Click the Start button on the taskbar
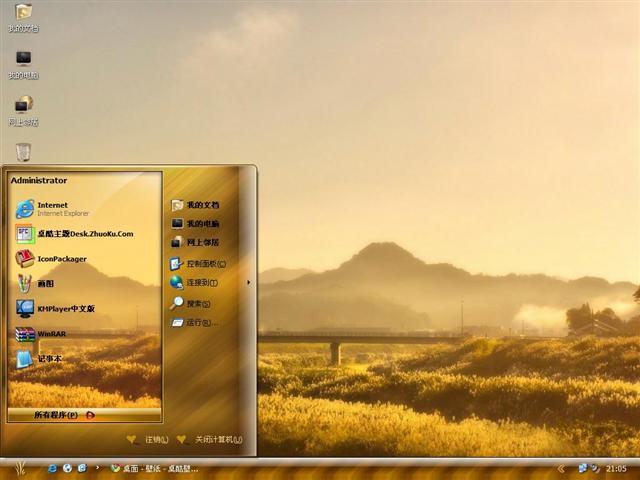640x480 pixels. [20, 468]
